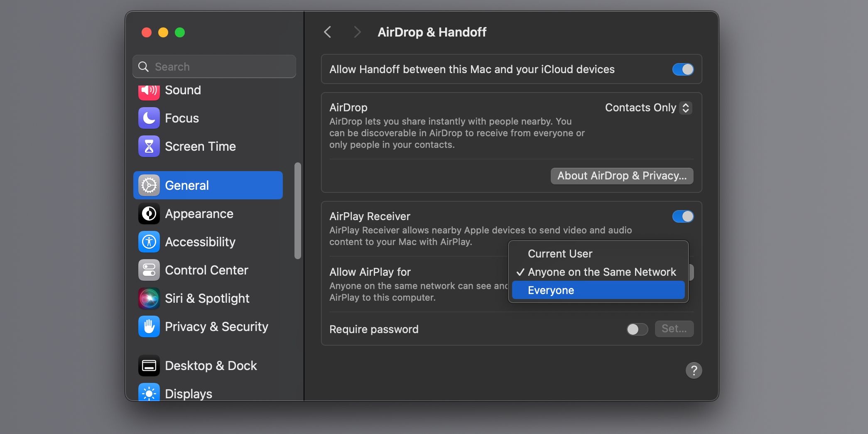868x434 pixels.
Task: Select the Sound settings icon
Action: coord(148,90)
